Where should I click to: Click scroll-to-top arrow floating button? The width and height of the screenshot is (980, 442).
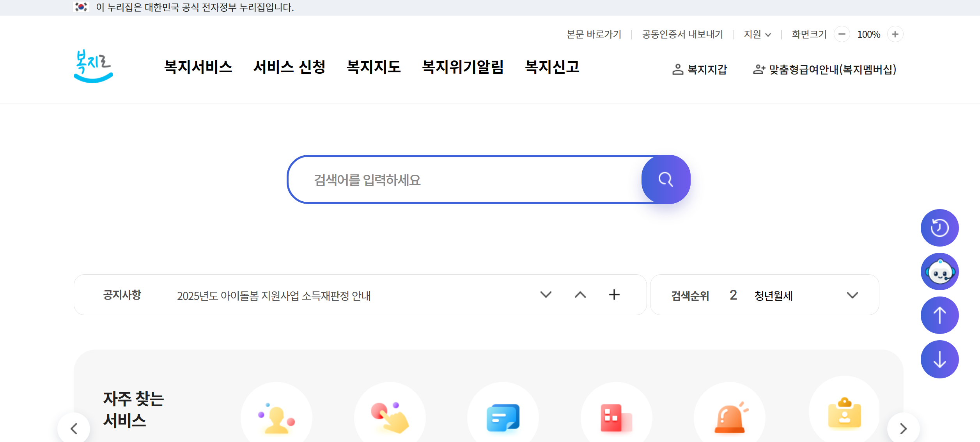[x=939, y=315]
